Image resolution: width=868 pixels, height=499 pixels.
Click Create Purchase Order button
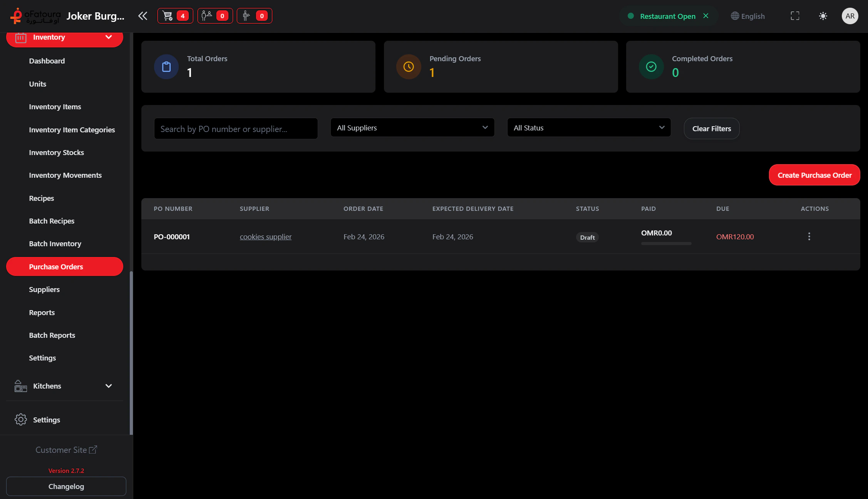tap(814, 175)
